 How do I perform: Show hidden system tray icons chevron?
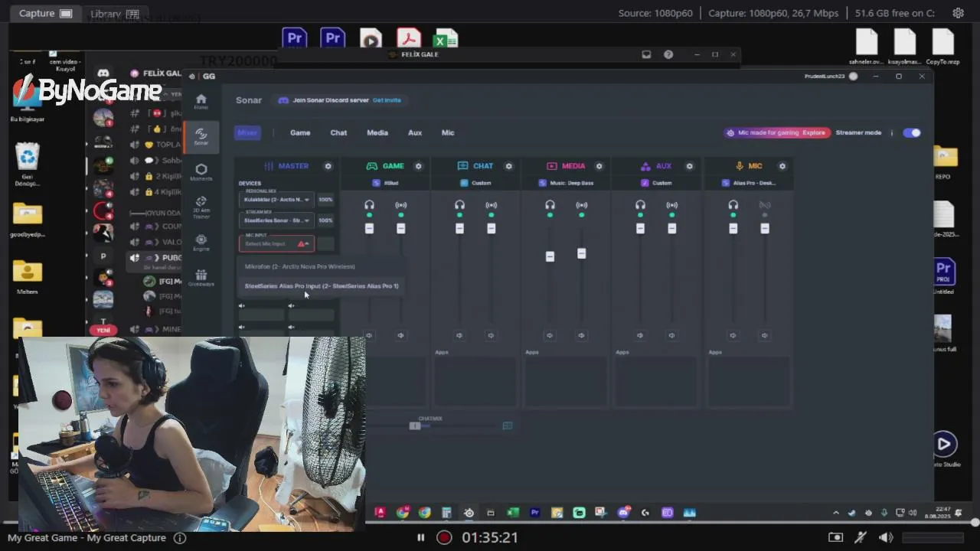[835, 513]
